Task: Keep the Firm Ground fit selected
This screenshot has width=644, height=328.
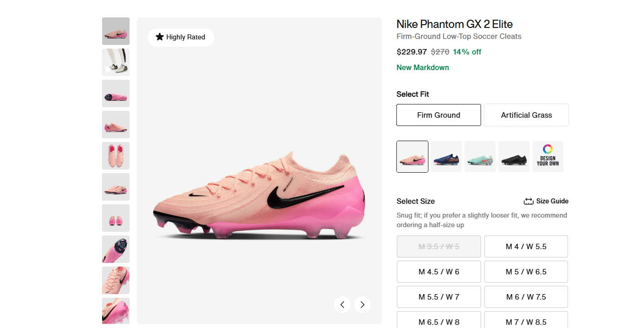Action: [x=438, y=115]
